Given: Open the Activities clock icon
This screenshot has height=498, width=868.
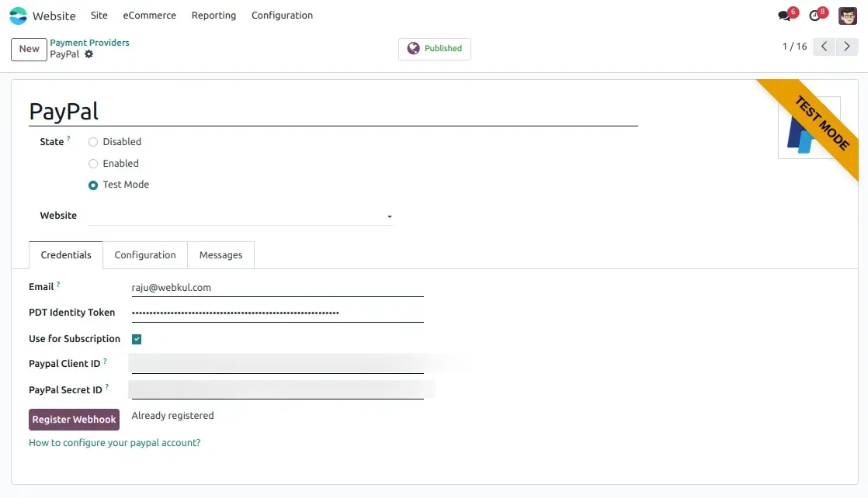Looking at the screenshot, I should [815, 15].
